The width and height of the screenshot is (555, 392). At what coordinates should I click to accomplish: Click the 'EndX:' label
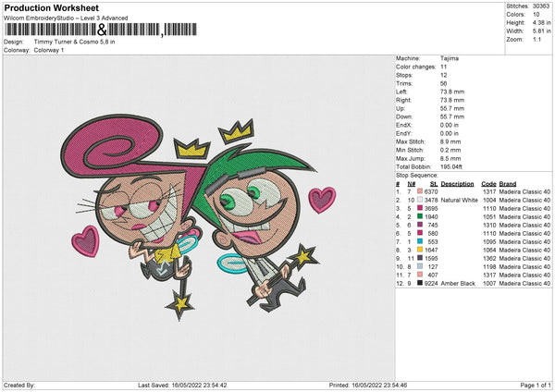[x=403, y=125]
